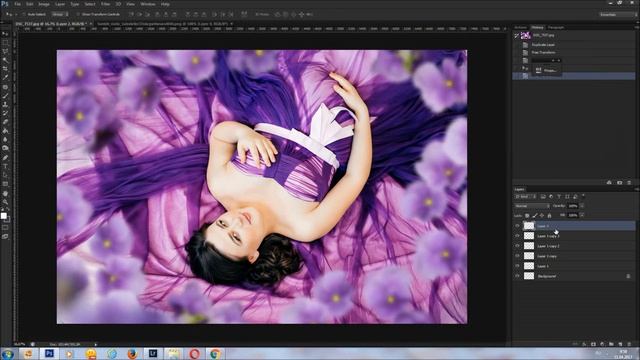Image resolution: width=640 pixels, height=360 pixels.
Task: Select the Clone Stamp tool
Action: point(5,104)
